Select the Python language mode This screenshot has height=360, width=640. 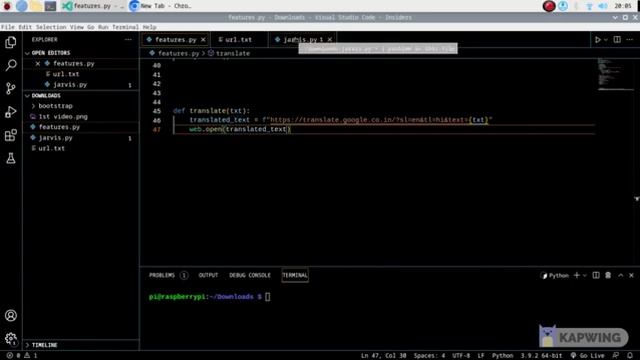[502, 356]
